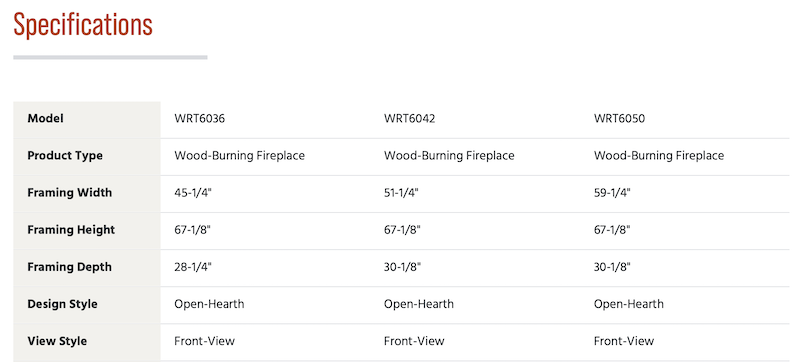
Task: Click the 51-1/4" framing width value
Action: 401,193
